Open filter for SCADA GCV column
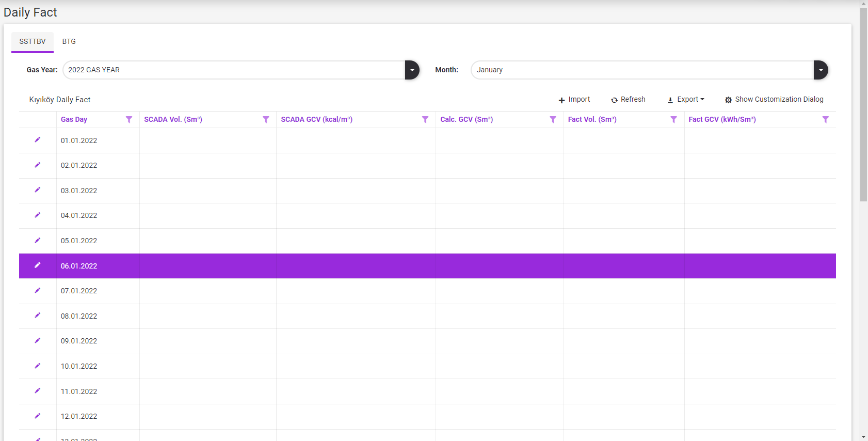 point(425,120)
